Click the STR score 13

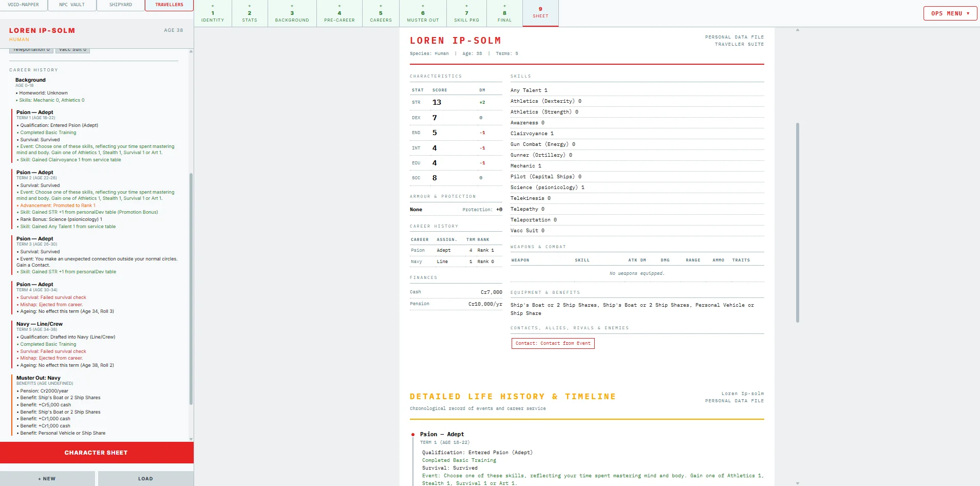coord(437,102)
